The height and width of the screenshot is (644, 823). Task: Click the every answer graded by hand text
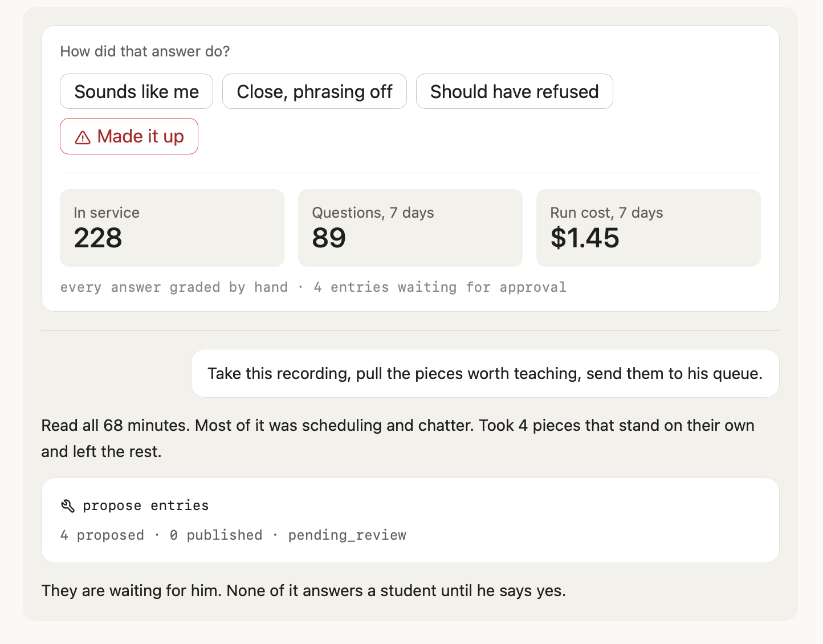coord(174,287)
